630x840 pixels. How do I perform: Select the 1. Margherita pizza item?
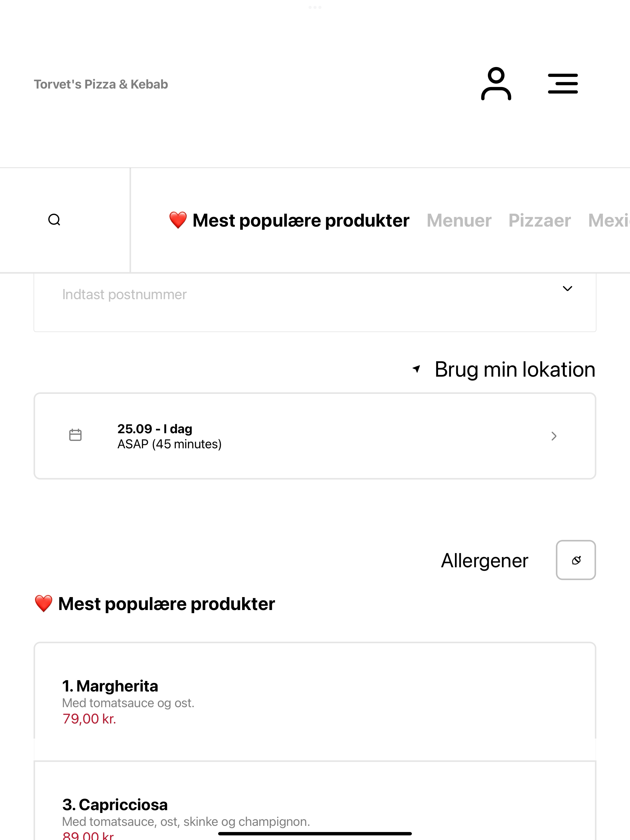pos(315,701)
